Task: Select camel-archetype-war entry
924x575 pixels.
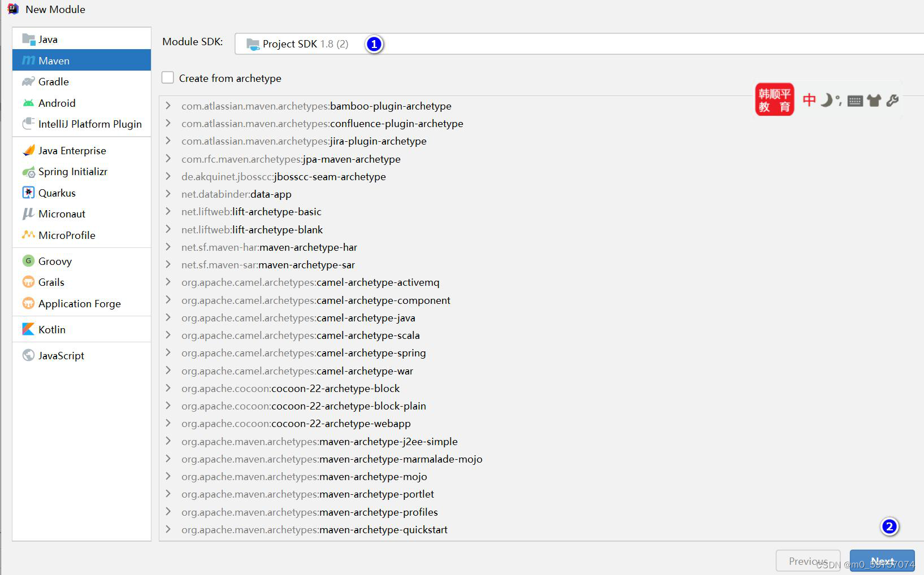Action: (297, 371)
